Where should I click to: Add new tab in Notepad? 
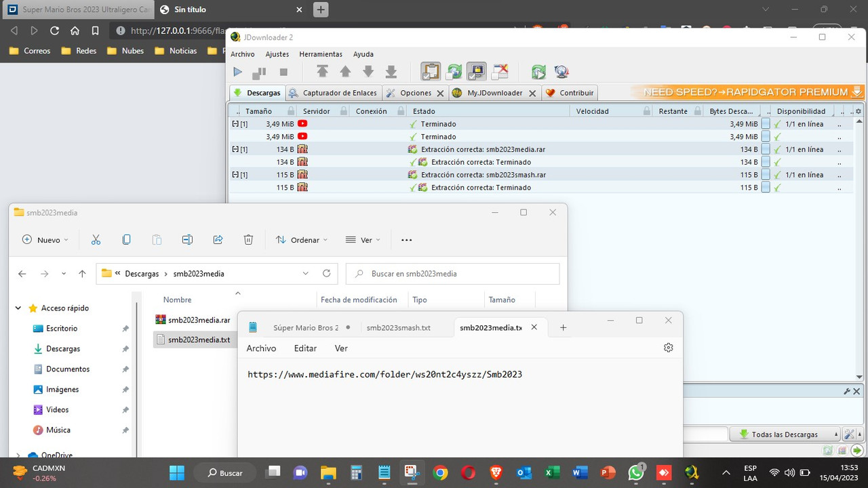(563, 328)
